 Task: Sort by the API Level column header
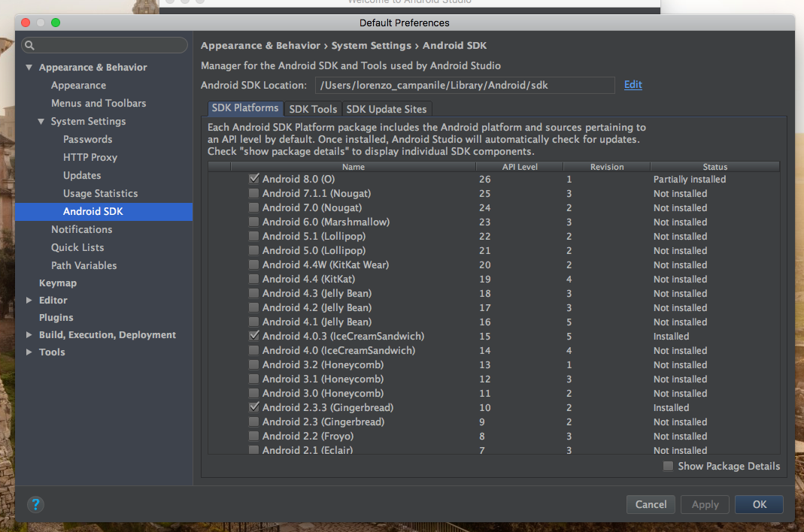click(x=520, y=167)
